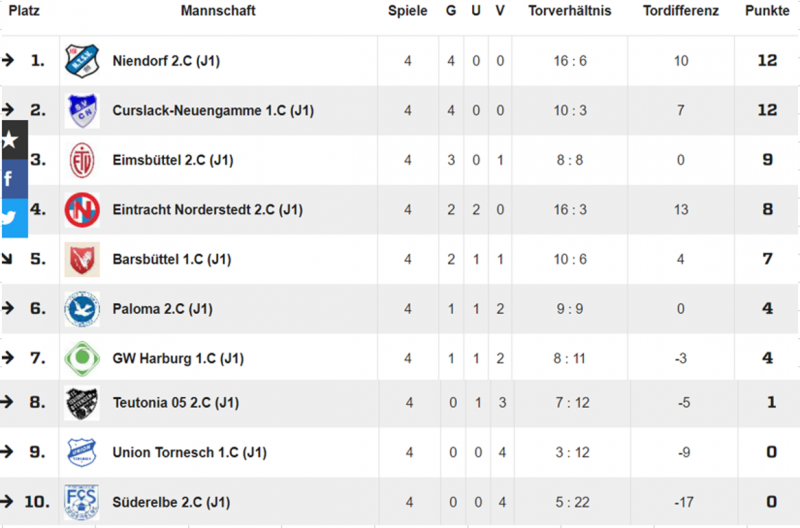The width and height of the screenshot is (800, 528).
Task: Share the table on Facebook
Action: 14,179
